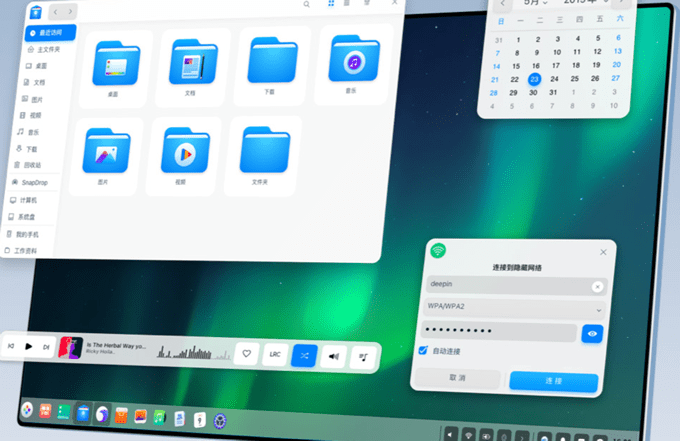Close the hidden network dialog
The image size is (680, 441).
pos(603,252)
